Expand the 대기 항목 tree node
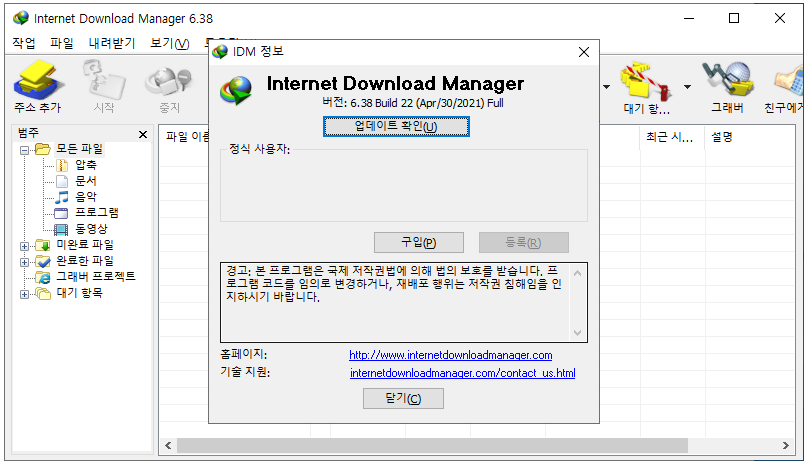806x465 pixels. [x=24, y=294]
